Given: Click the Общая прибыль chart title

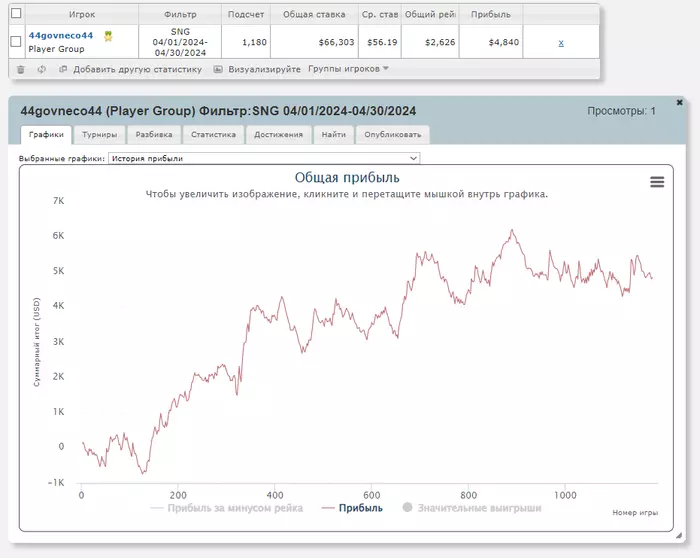Looking at the screenshot, I should coord(347,178).
